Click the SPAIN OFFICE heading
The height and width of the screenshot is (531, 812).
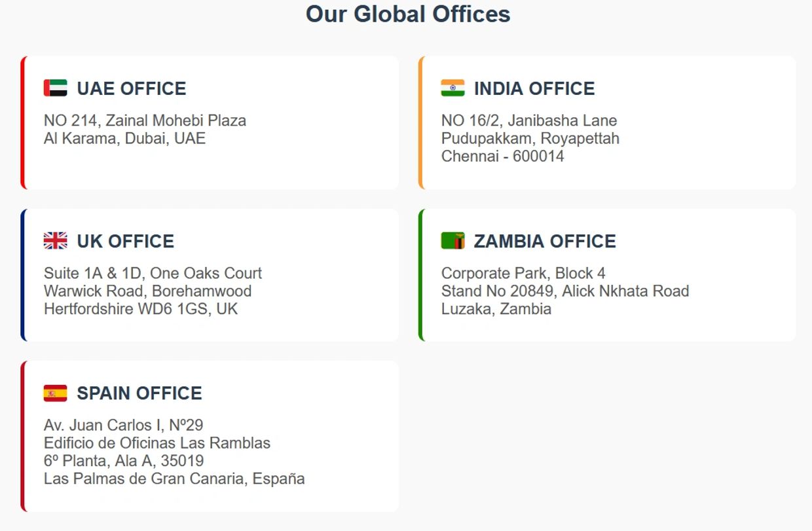pyautogui.click(x=139, y=393)
